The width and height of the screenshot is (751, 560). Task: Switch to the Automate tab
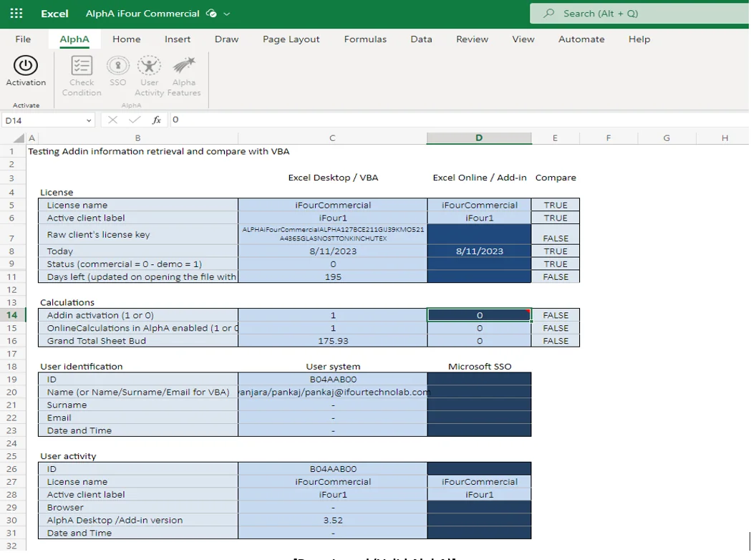(x=581, y=39)
